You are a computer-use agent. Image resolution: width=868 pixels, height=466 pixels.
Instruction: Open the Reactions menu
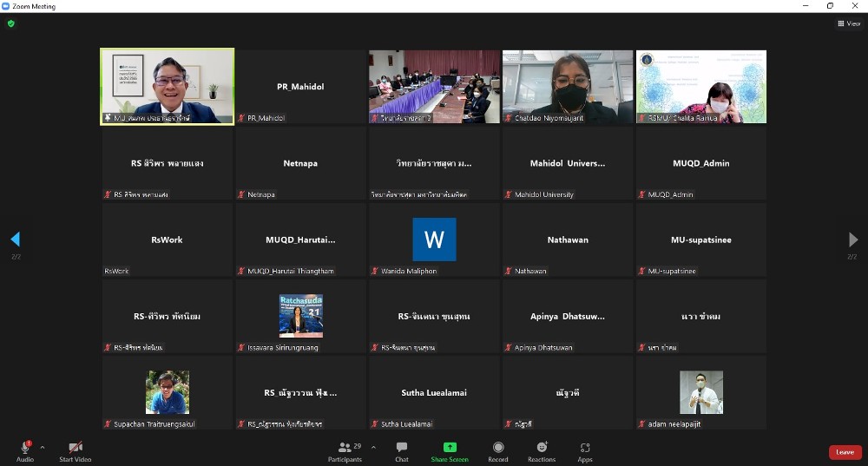click(x=542, y=450)
